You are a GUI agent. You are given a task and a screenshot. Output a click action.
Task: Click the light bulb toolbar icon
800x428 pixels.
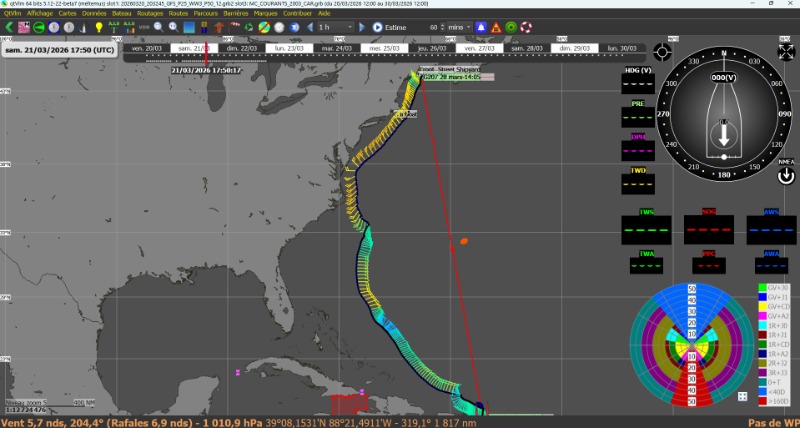coord(99,27)
